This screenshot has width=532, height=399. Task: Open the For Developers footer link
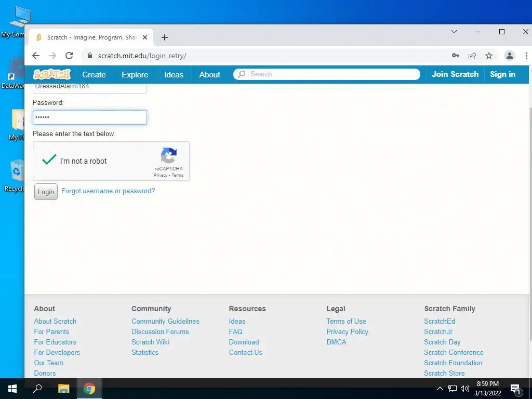click(x=57, y=353)
